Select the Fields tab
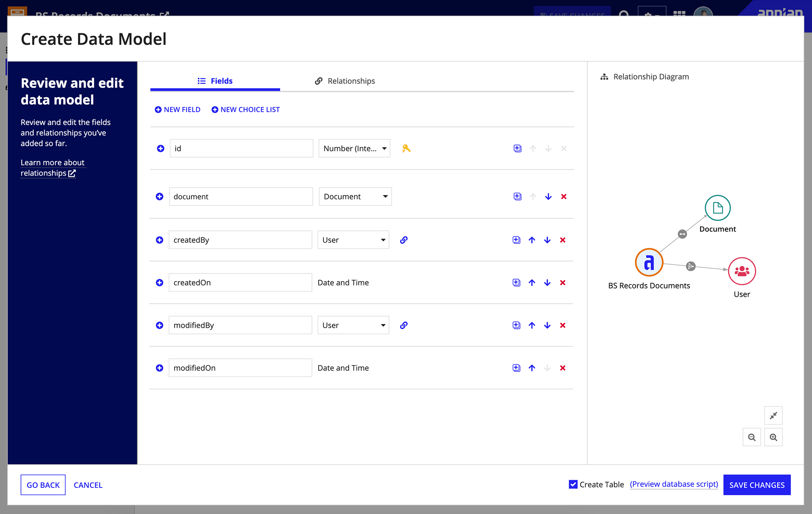812x514 pixels. coord(215,81)
